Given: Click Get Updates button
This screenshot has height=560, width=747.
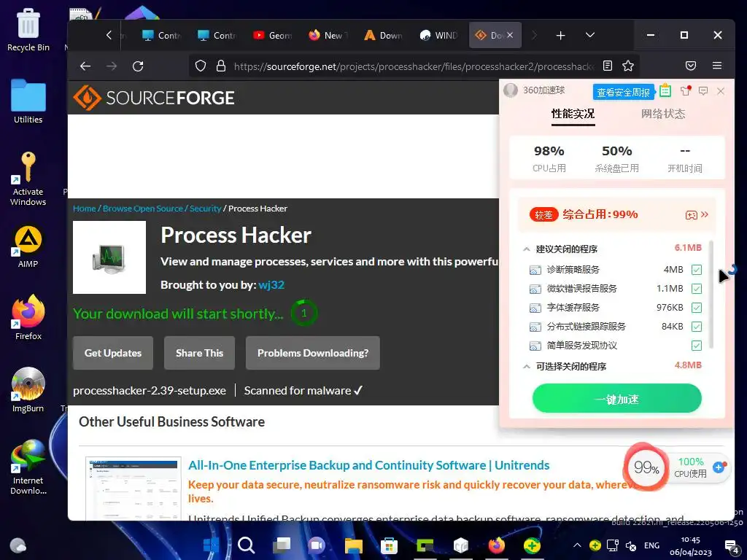Looking at the screenshot, I should point(113,353).
